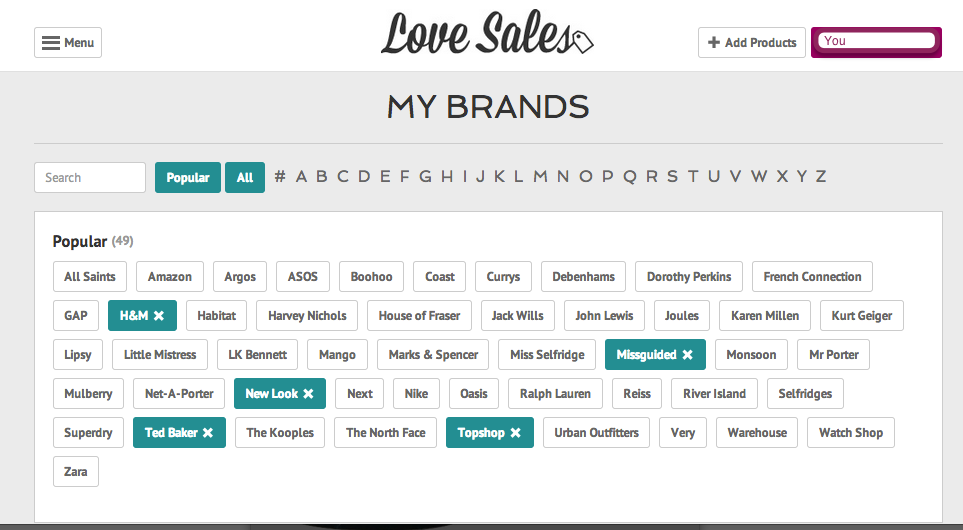This screenshot has height=530, width=963.
Task: Toggle the Debenhams brand
Action: [x=583, y=276]
